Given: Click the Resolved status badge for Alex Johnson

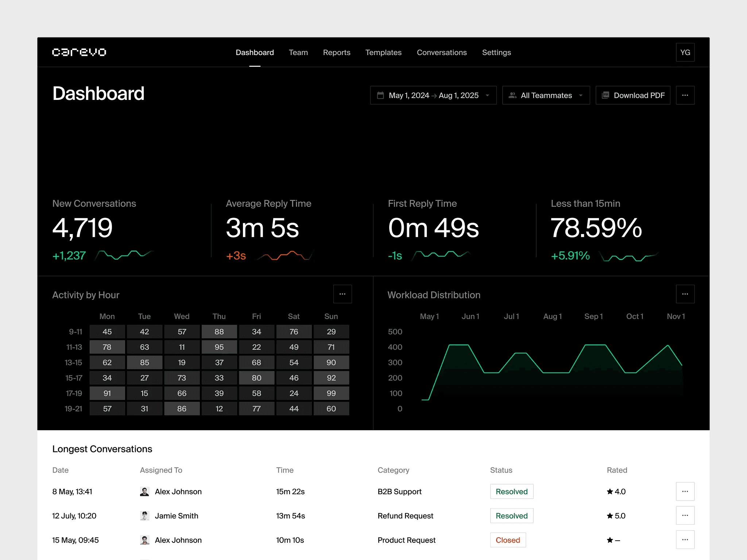Looking at the screenshot, I should 511,491.
